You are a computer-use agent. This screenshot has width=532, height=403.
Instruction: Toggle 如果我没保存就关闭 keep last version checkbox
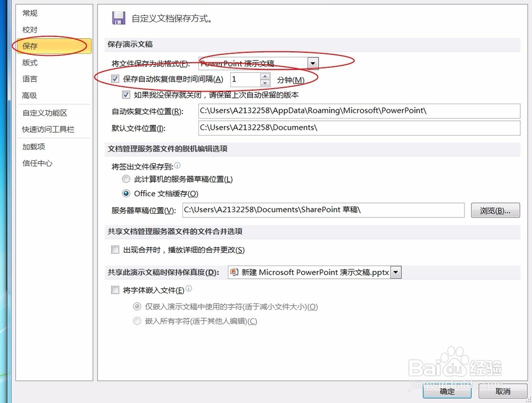pyautogui.click(x=126, y=95)
